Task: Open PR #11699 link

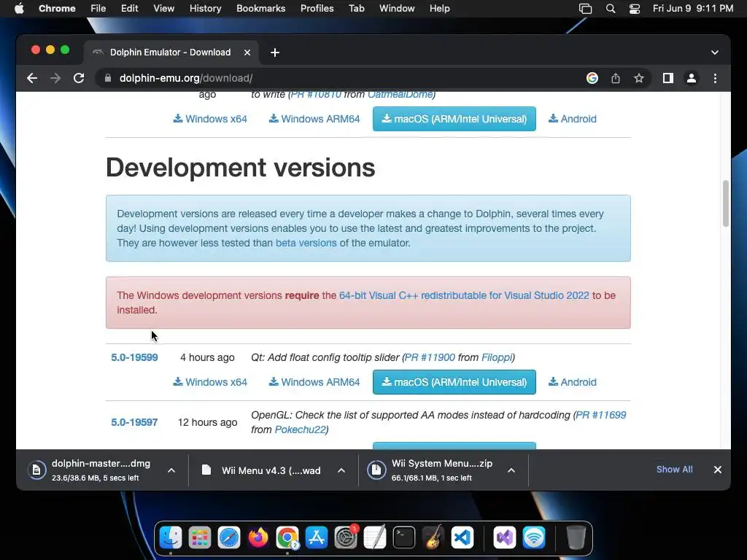Action: 601,415
